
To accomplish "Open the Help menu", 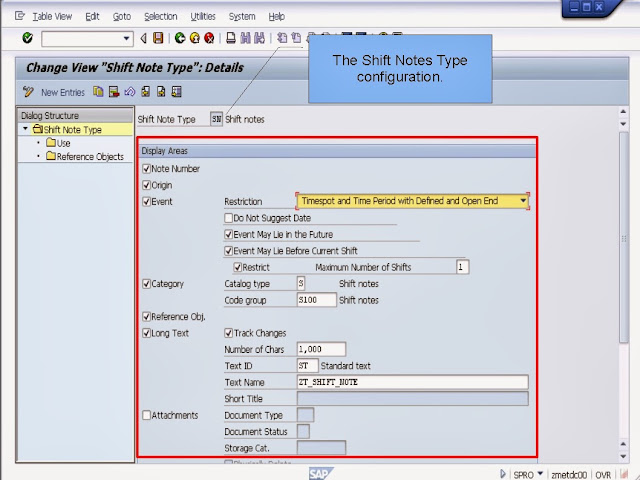I will pos(276,16).
